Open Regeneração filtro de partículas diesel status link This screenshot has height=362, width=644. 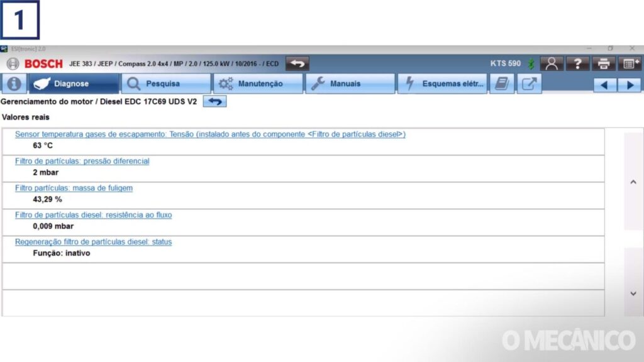(93, 242)
